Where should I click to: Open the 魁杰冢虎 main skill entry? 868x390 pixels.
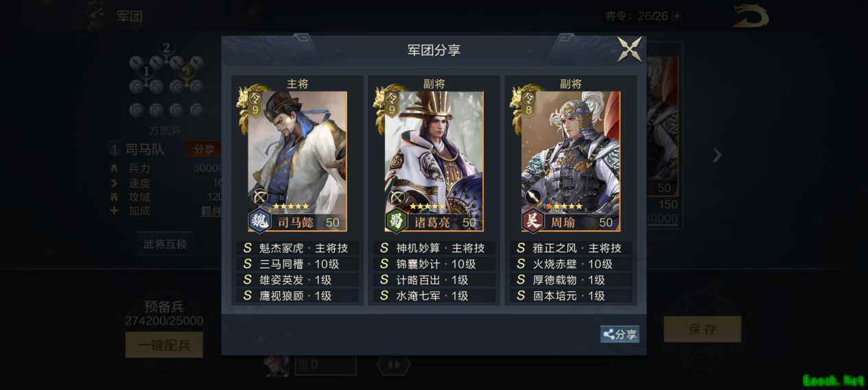pyautogui.click(x=297, y=248)
